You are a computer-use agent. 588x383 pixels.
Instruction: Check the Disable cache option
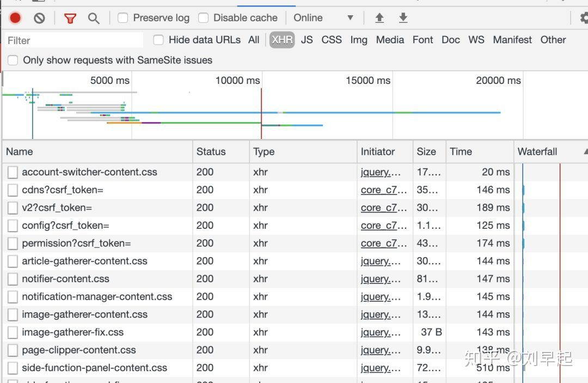pyautogui.click(x=204, y=18)
